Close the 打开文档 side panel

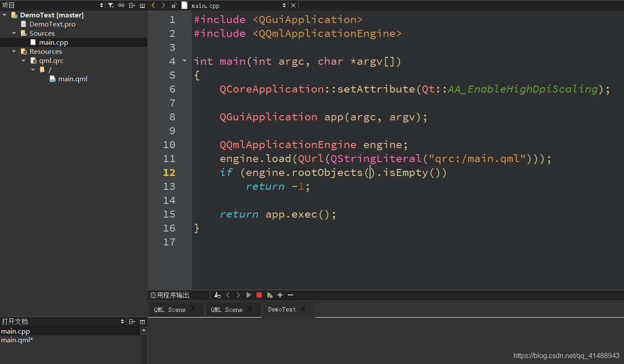142,321
